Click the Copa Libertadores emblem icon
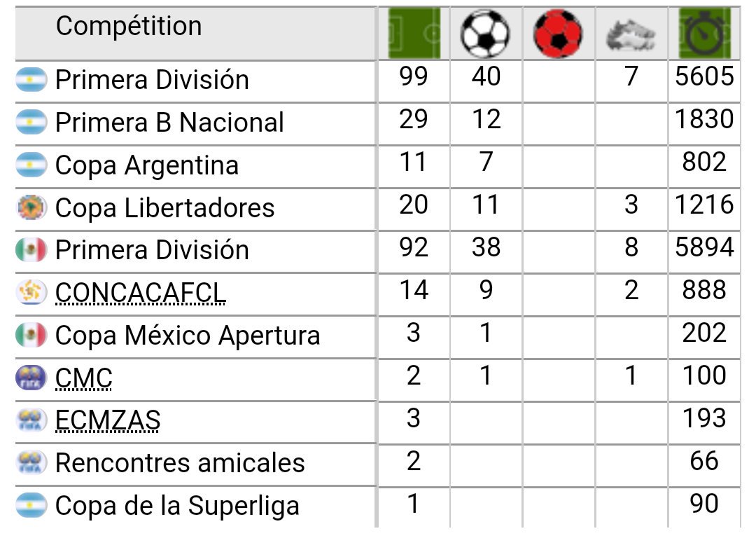The height and width of the screenshot is (538, 756). pyautogui.click(x=31, y=207)
